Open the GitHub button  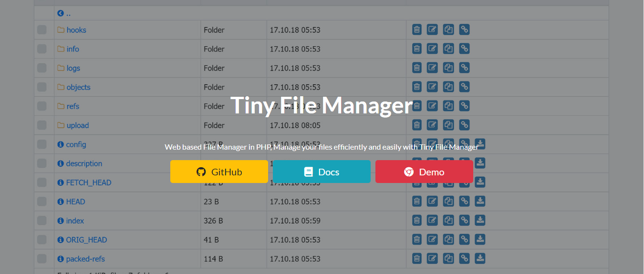[x=219, y=172]
